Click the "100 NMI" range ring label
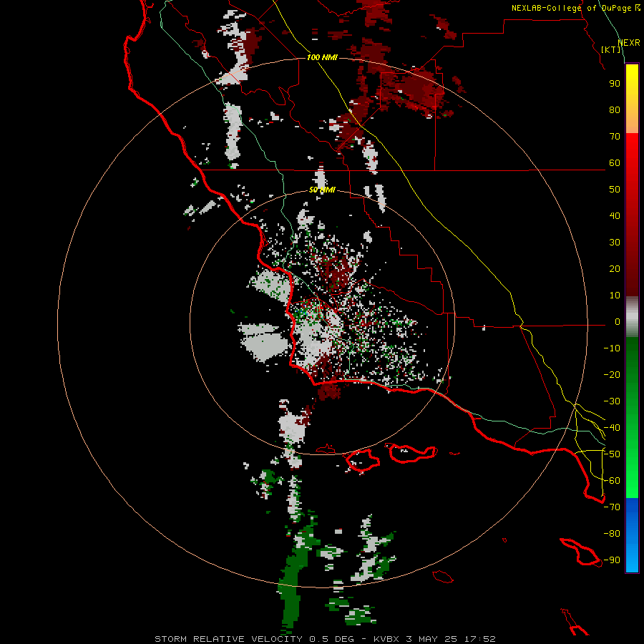Viewport: 644px width, 644px height. point(322,57)
